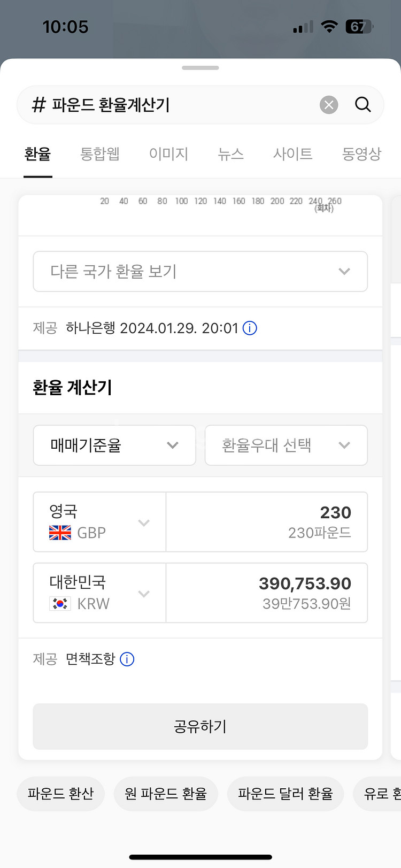Change the 대한민국 KRW currency selector
This screenshot has height=868, width=401.
coord(99,593)
